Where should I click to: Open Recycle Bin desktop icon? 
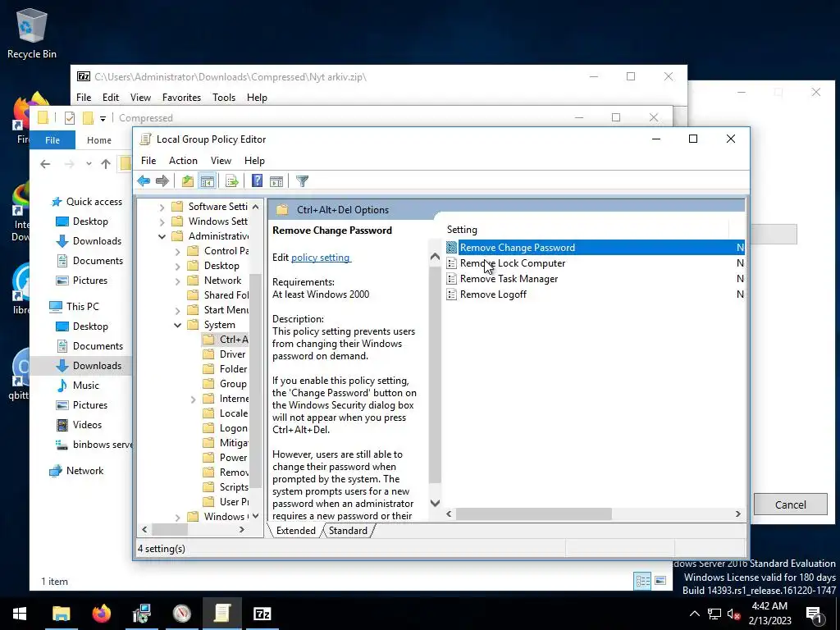(32, 33)
